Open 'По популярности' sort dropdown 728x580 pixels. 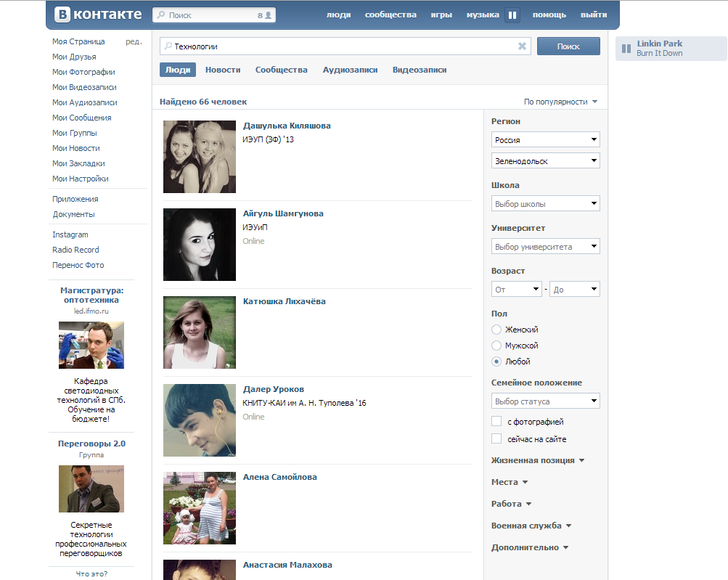pos(560,102)
